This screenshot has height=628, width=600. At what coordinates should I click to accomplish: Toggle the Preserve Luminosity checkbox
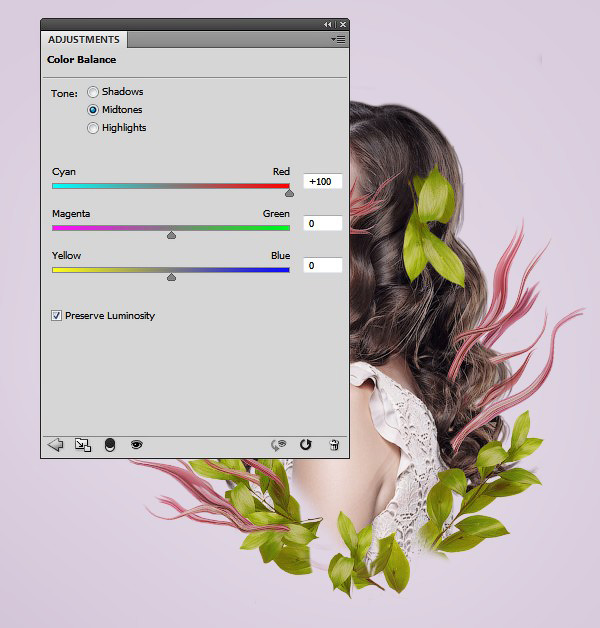[x=56, y=316]
